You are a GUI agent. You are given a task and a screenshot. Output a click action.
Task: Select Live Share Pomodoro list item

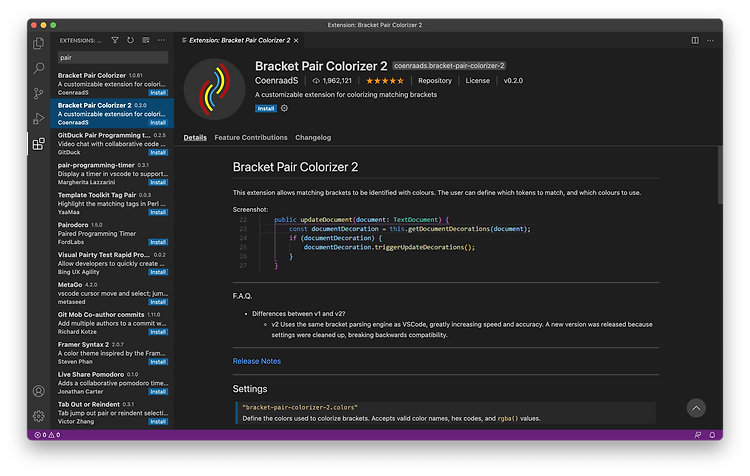pos(112,383)
